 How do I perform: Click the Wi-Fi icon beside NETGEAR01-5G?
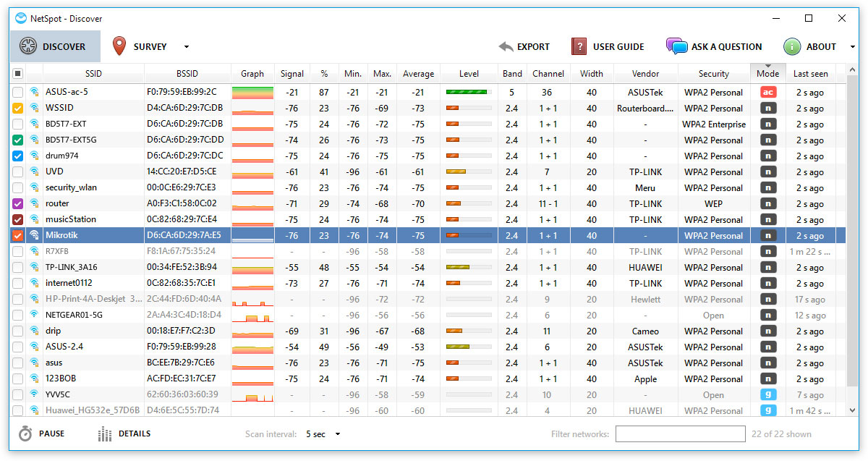[34, 315]
